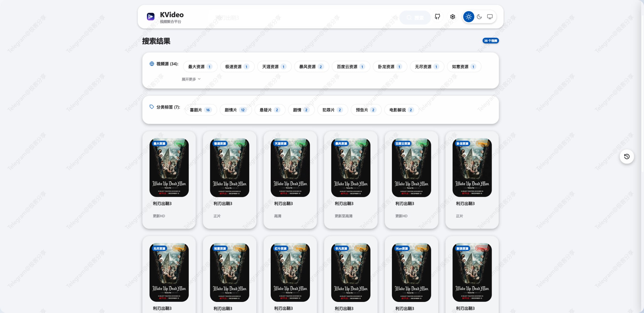Expand 展开更多 source list
Screen dimensions: 644x313
tap(189, 79)
